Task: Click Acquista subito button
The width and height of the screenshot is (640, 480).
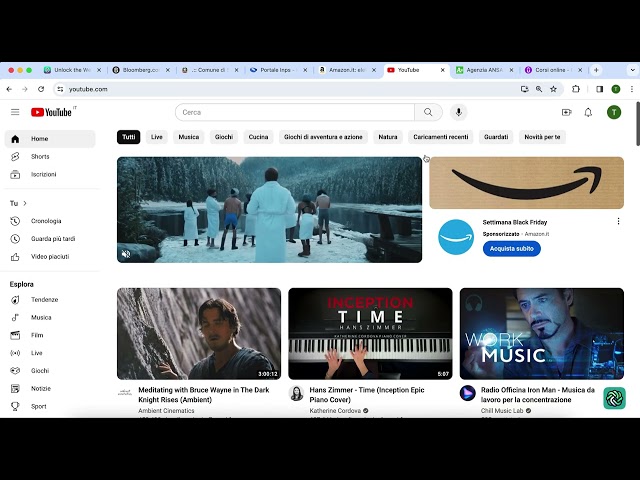Action: [511, 249]
